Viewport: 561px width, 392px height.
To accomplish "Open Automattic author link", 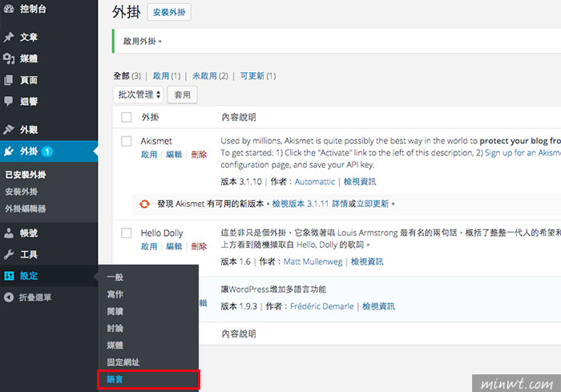I will [x=315, y=181].
